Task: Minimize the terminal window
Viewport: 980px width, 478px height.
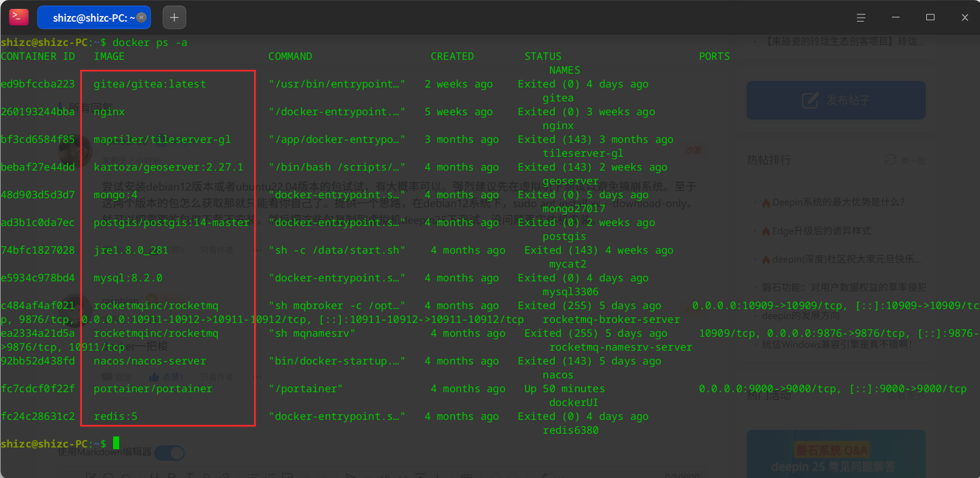Action: [896, 18]
